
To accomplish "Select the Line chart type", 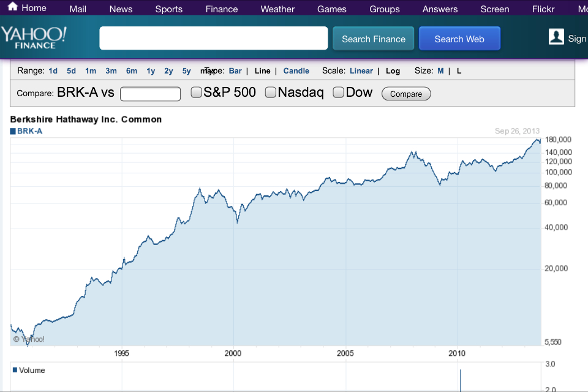I will point(263,71).
